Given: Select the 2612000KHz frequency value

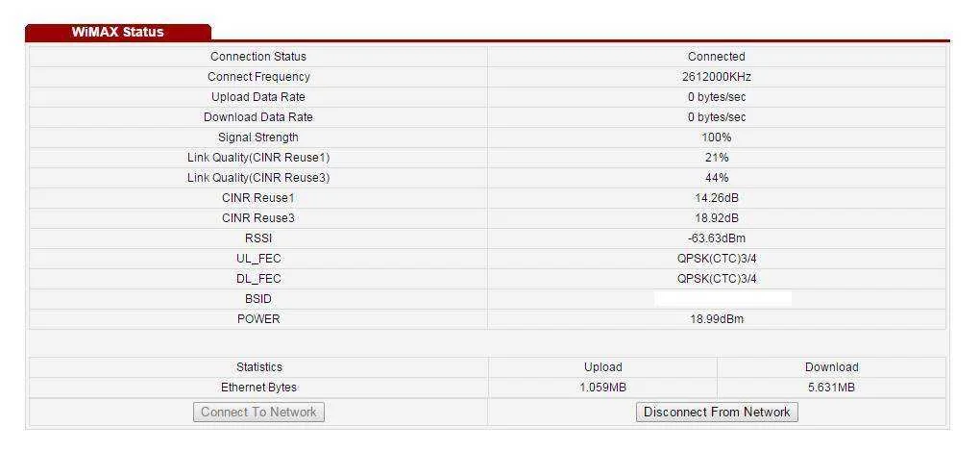Looking at the screenshot, I should pos(716,77).
